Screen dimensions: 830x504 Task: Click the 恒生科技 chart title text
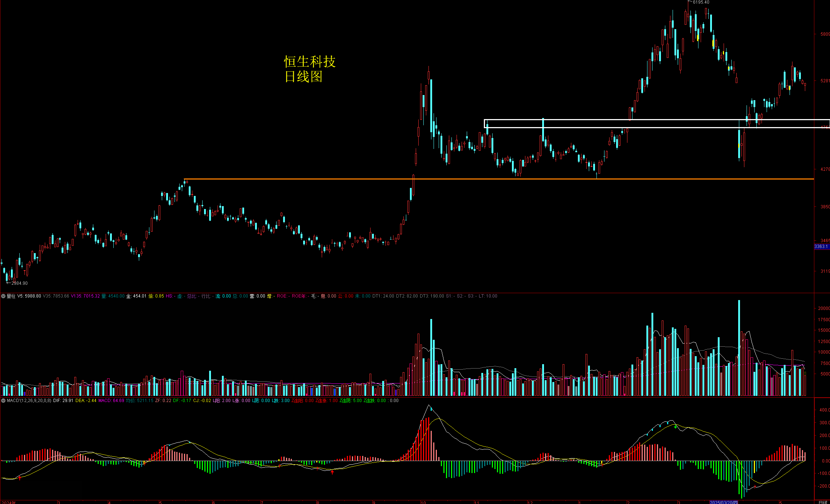click(x=310, y=62)
